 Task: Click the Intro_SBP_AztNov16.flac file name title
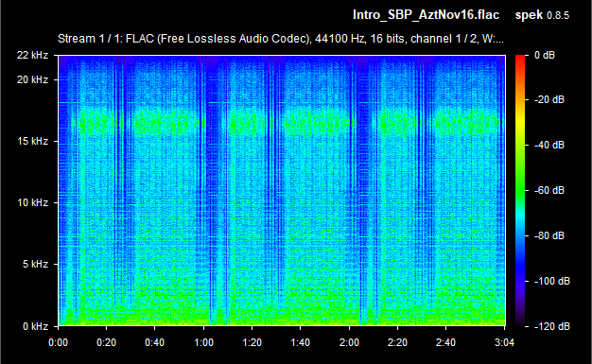tap(426, 15)
